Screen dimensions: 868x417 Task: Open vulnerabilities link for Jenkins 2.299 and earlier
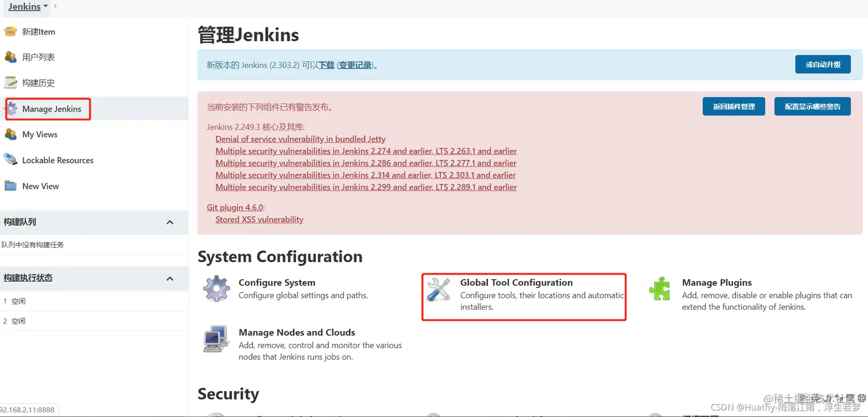click(x=366, y=187)
